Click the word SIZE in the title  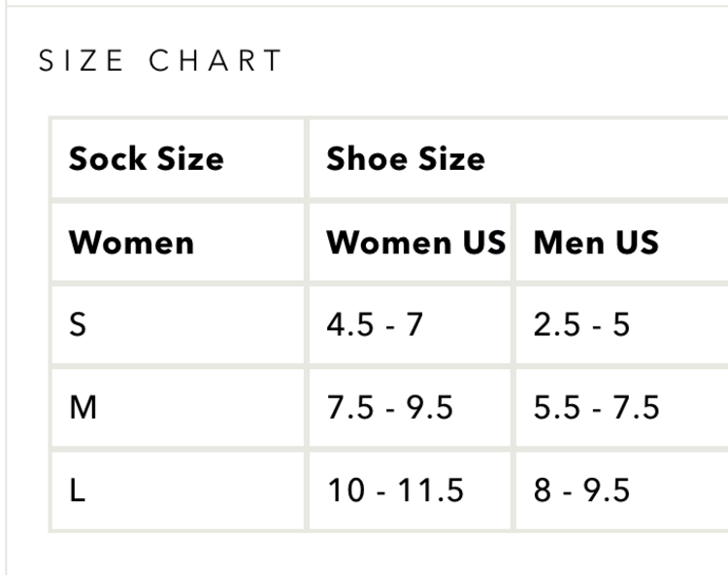click(x=82, y=61)
